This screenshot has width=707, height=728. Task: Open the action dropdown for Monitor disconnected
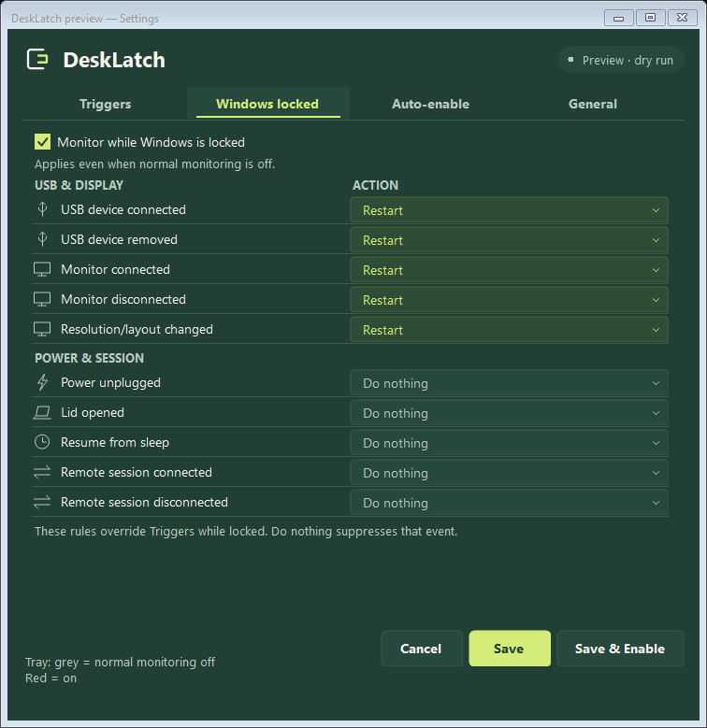[x=509, y=300]
